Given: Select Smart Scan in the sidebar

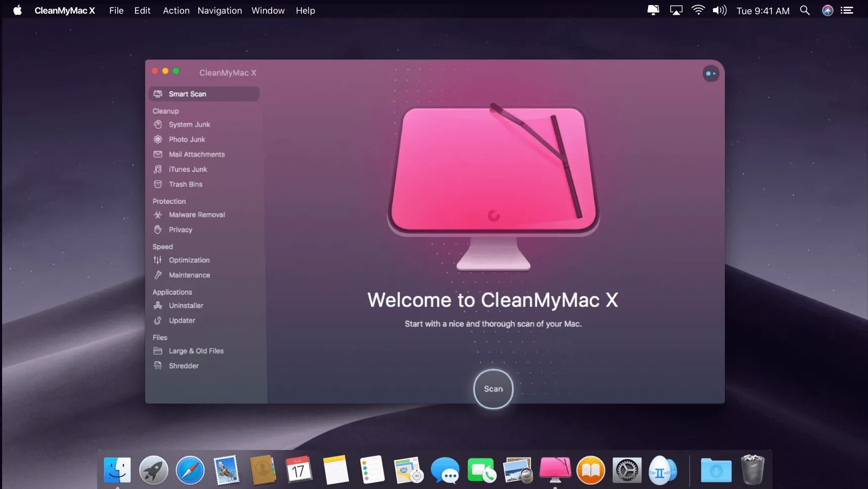Looking at the screenshot, I should click(x=204, y=94).
